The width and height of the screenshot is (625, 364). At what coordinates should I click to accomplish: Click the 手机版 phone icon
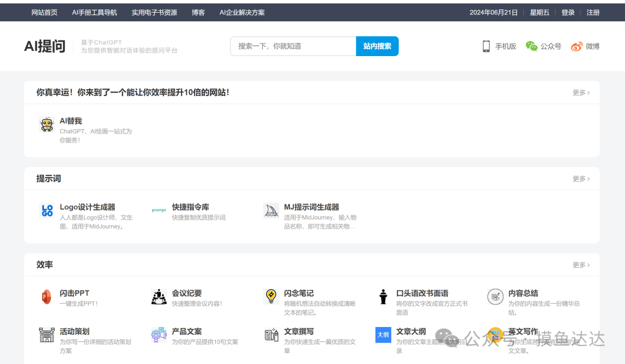485,46
